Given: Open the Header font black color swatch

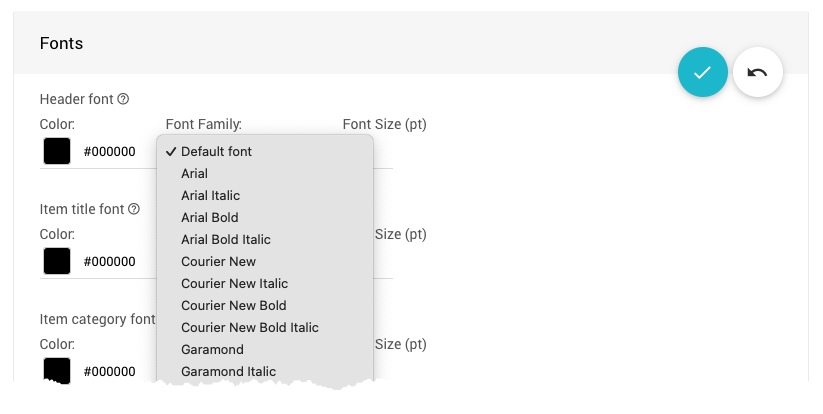Looking at the screenshot, I should [x=57, y=152].
